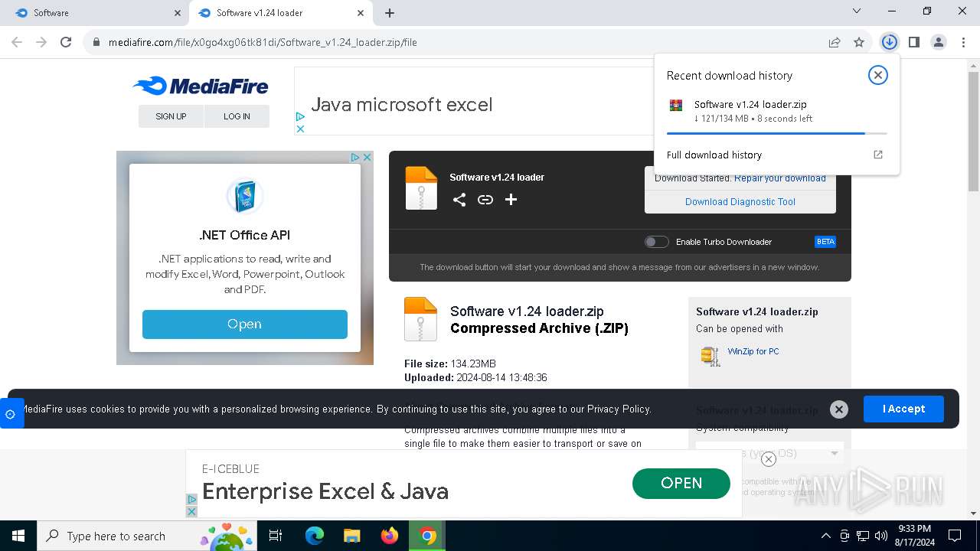The height and width of the screenshot is (551, 980).
Task: Open Task View on taskbar
Action: coord(276,536)
